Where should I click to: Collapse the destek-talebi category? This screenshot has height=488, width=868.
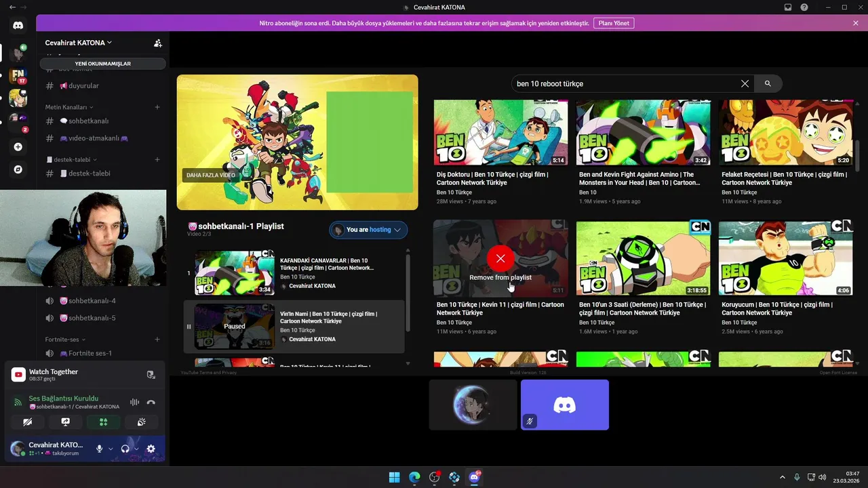coord(71,159)
